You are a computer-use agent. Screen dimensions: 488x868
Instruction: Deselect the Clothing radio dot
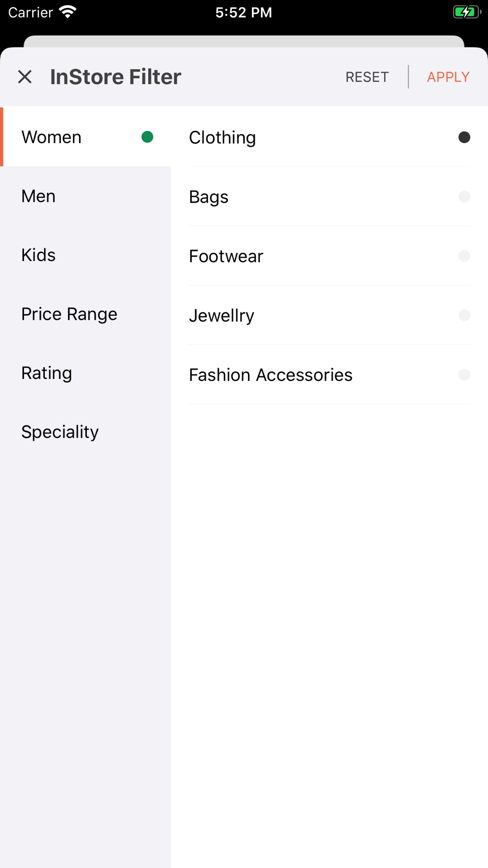point(464,138)
